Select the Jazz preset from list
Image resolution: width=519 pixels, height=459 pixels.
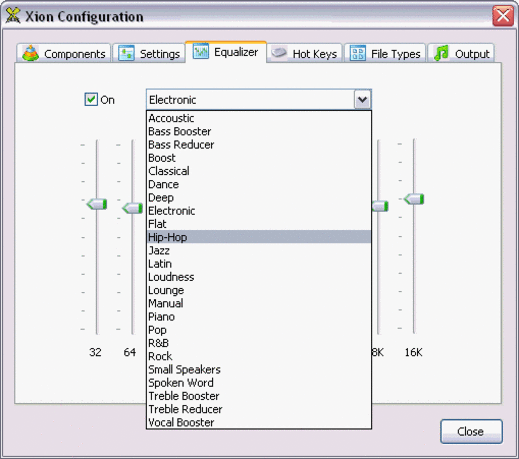[259, 250]
